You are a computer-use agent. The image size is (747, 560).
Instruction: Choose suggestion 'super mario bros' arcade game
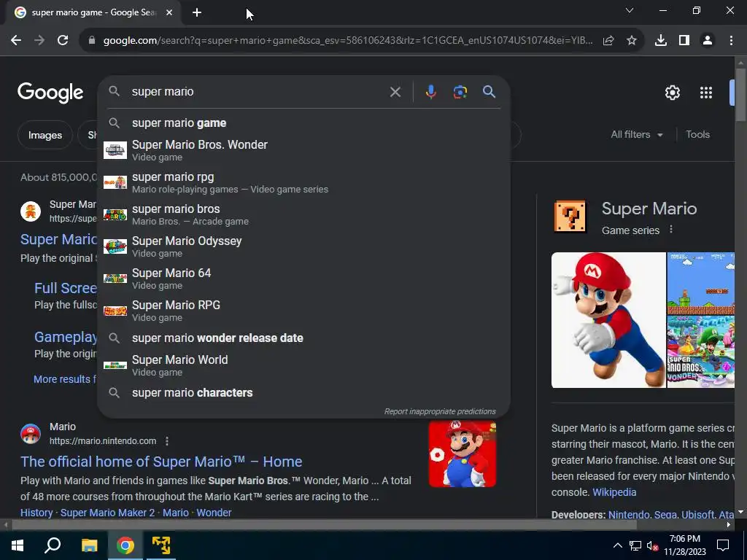pyautogui.click(x=303, y=214)
